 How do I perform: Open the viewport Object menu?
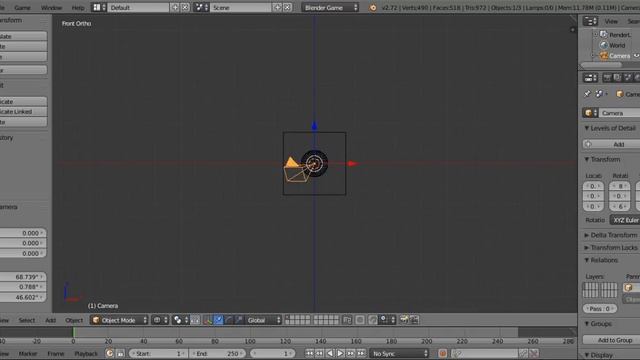(74, 320)
